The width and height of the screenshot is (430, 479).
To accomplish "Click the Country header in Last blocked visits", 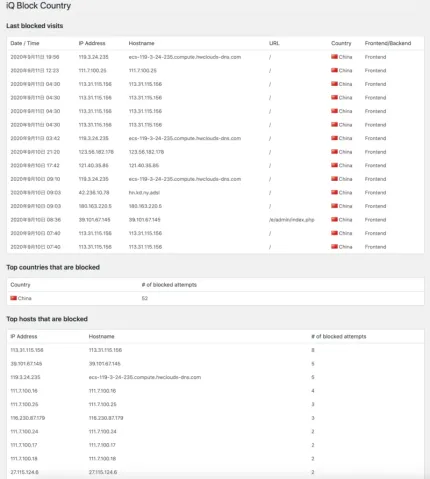I will [341, 43].
